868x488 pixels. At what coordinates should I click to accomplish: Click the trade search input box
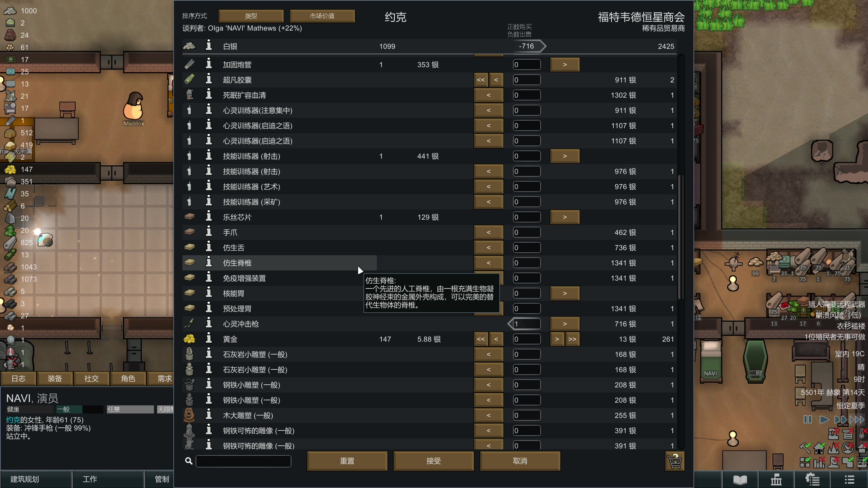[x=243, y=461]
